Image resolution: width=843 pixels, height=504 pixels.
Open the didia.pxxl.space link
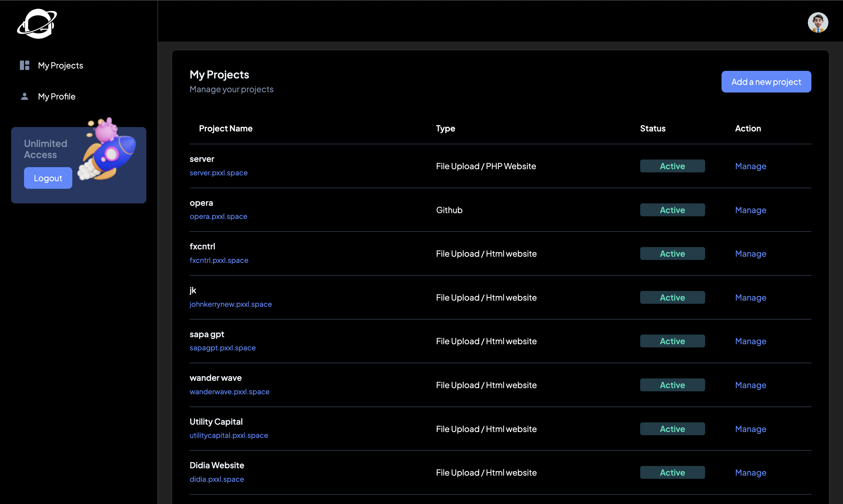point(217,479)
